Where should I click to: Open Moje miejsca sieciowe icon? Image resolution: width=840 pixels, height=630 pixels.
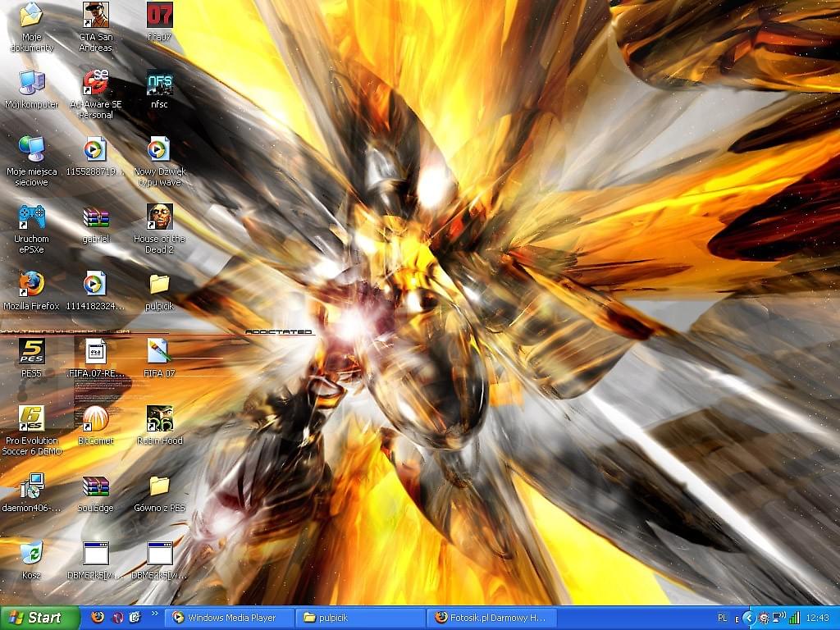coord(32,162)
